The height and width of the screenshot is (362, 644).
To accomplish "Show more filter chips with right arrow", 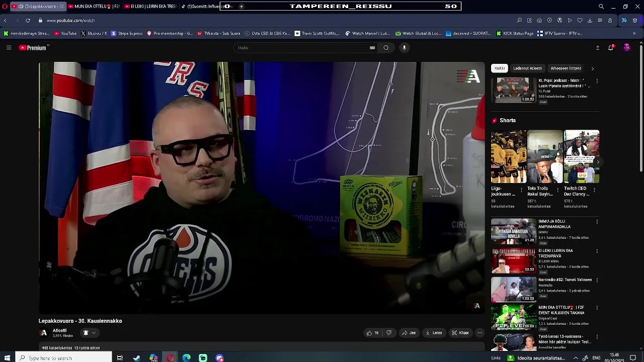I will pyautogui.click(x=593, y=68).
